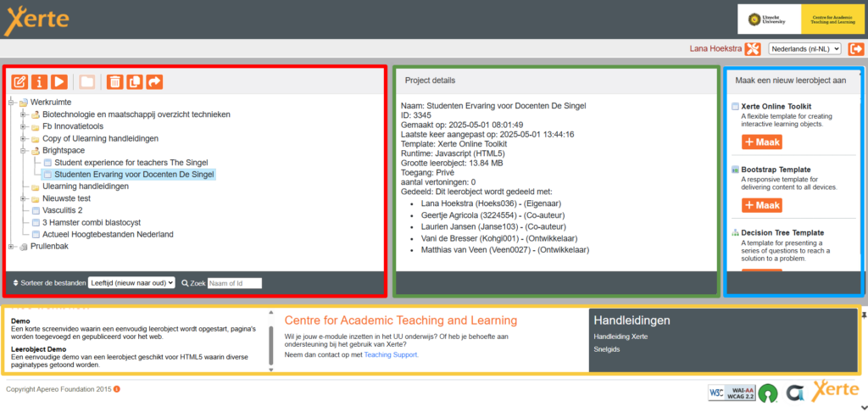Image resolution: width=868 pixels, height=412 pixels.
Task: Open user tools icon beside Lana Hoekstra
Action: (753, 48)
